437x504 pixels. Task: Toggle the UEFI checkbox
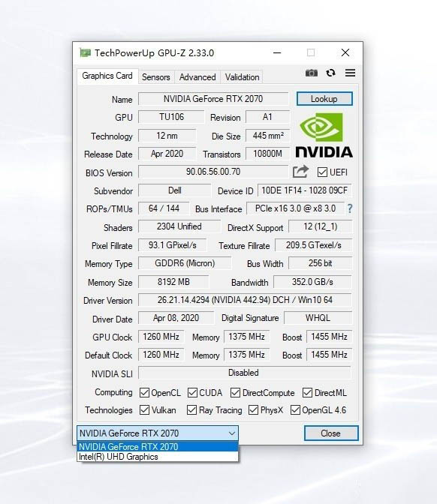pyautogui.click(x=322, y=172)
